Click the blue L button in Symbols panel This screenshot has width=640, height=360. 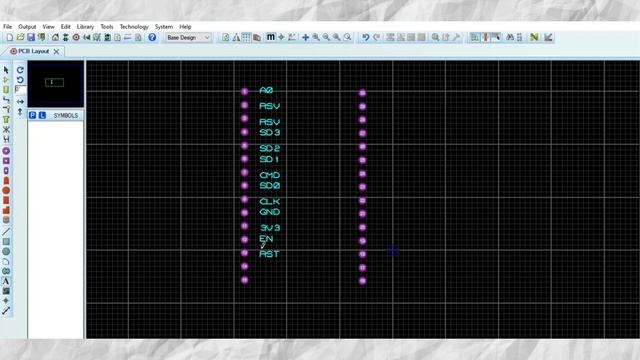pos(42,116)
